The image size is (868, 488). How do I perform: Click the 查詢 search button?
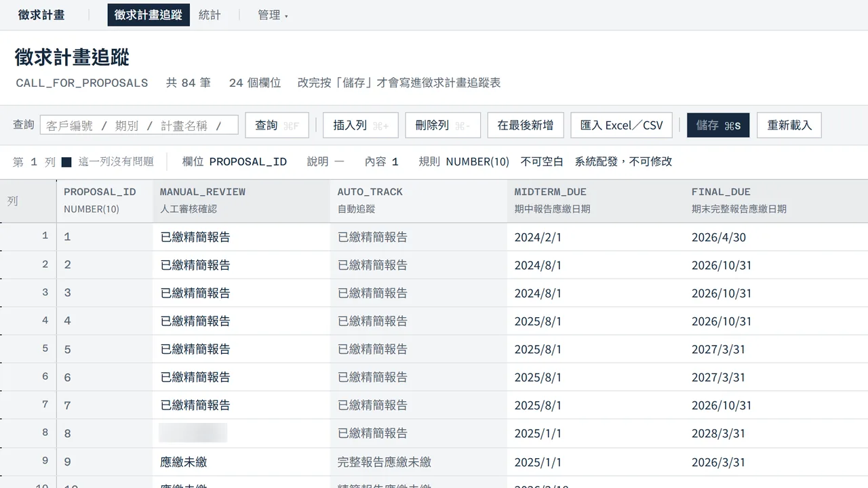[x=277, y=125]
